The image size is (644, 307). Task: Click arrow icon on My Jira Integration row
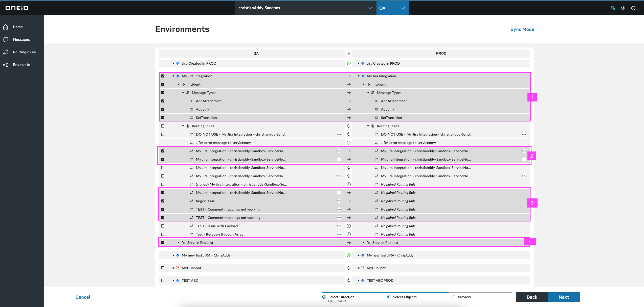[x=349, y=76]
